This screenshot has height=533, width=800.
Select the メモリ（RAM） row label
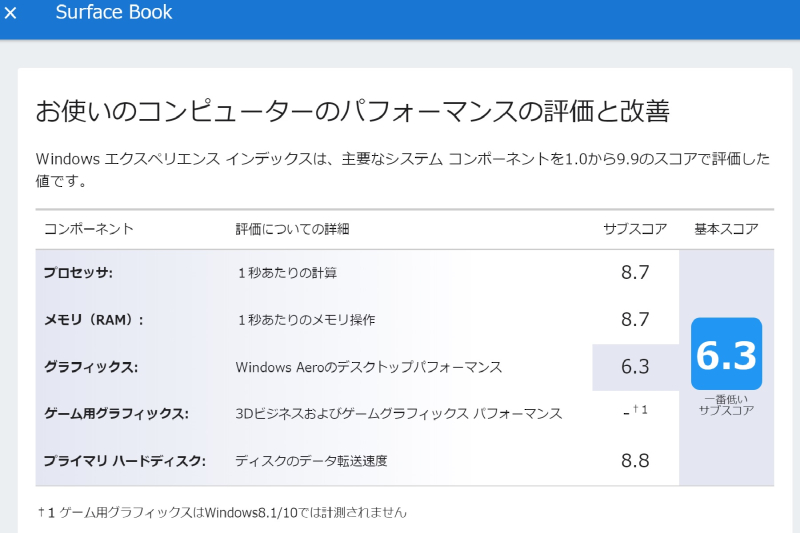(93, 320)
